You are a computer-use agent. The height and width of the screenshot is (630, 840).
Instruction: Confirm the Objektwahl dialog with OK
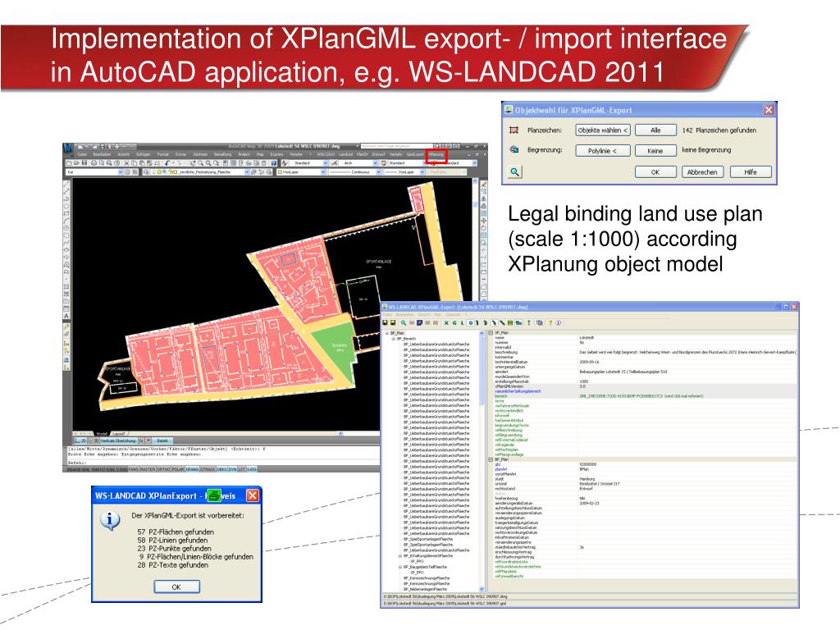(655, 172)
